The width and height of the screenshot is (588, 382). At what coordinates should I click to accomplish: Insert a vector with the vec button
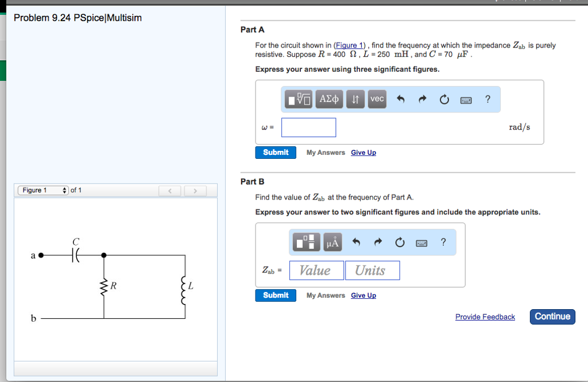tap(377, 99)
